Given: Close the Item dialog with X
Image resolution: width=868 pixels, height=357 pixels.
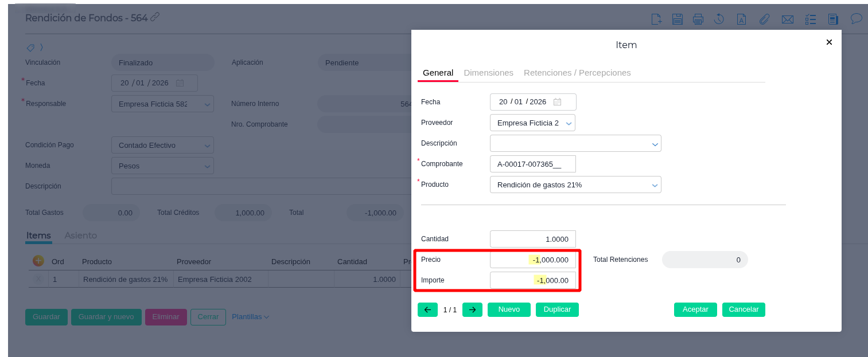Looking at the screenshot, I should [829, 42].
